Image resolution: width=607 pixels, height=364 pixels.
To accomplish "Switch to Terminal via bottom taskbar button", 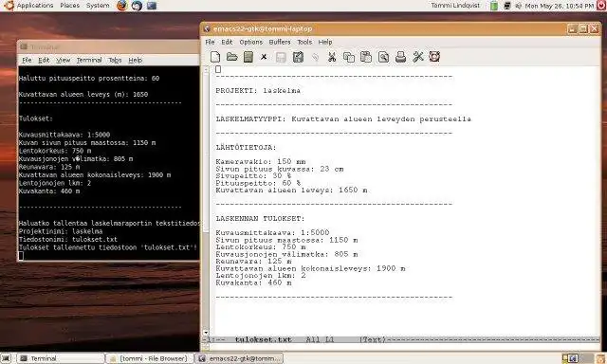I will click(x=61, y=358).
